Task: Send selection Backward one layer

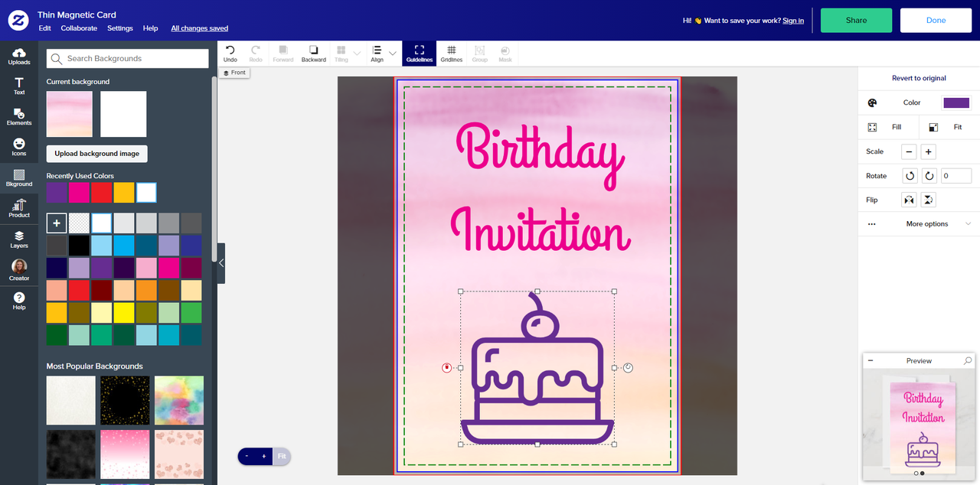Action: (x=314, y=54)
